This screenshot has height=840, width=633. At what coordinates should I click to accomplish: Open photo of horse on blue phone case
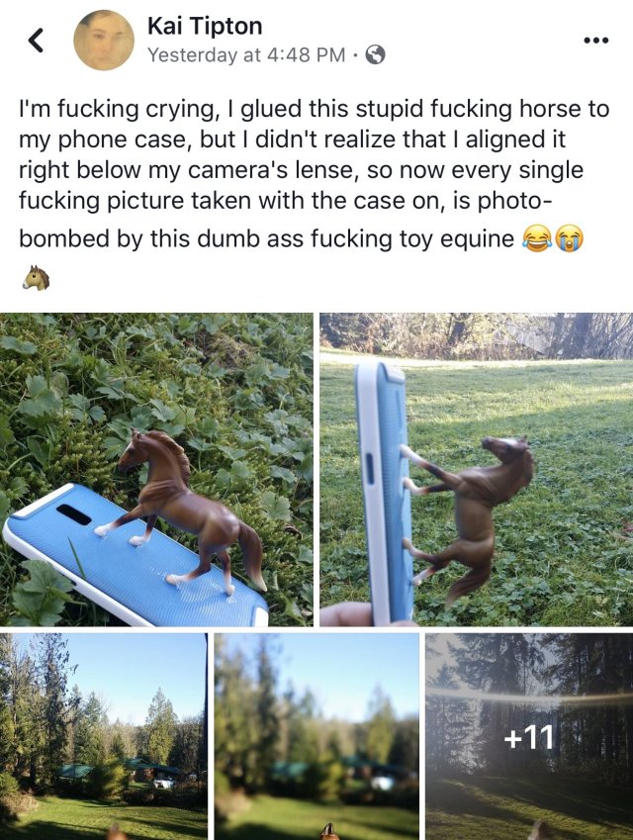coord(156,469)
